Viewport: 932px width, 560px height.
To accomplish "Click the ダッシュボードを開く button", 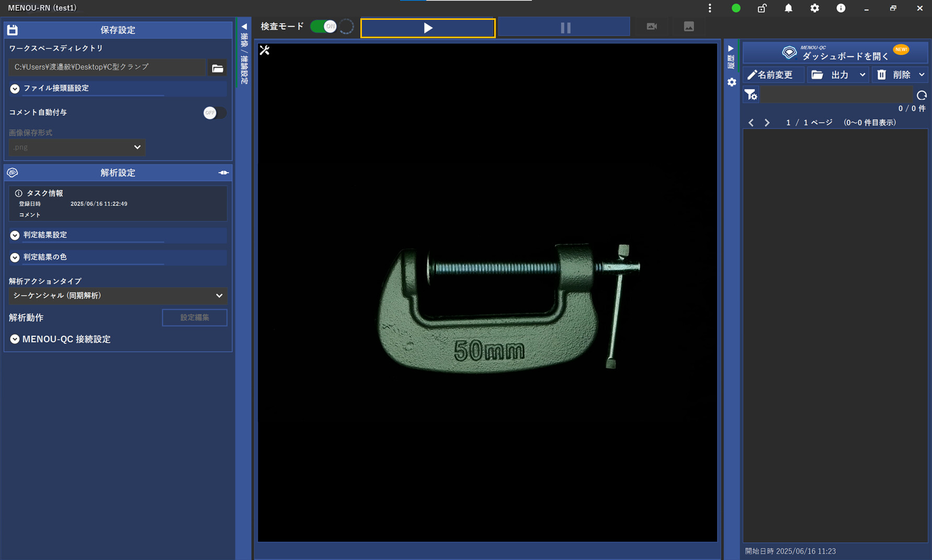I will tap(835, 53).
